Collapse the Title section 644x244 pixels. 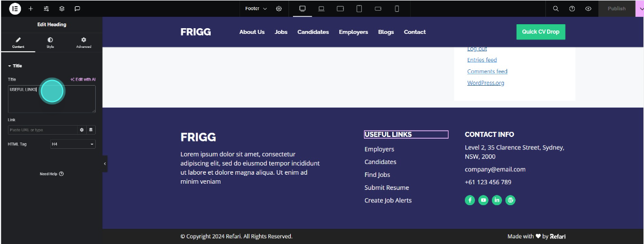pyautogui.click(x=15, y=66)
